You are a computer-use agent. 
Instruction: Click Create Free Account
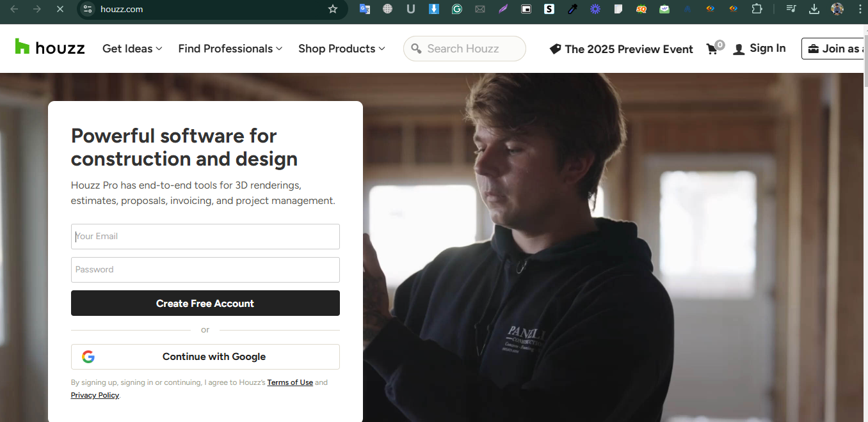pyautogui.click(x=205, y=303)
